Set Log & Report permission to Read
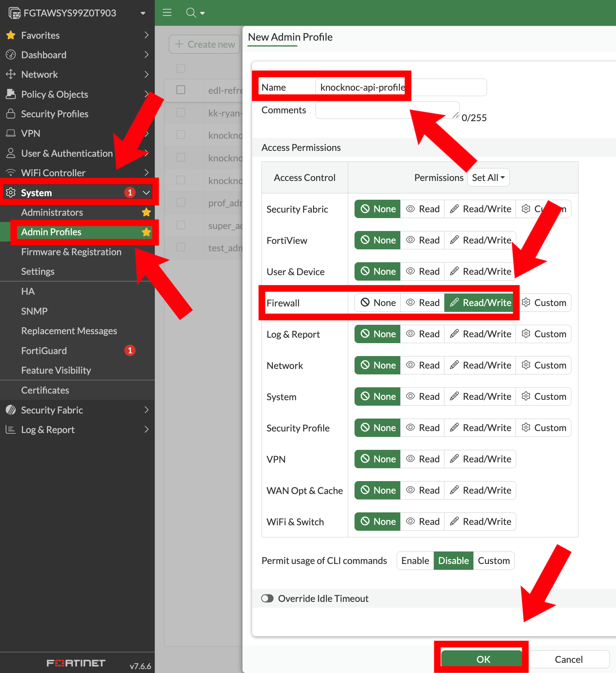This screenshot has height=673, width=616. pos(423,334)
